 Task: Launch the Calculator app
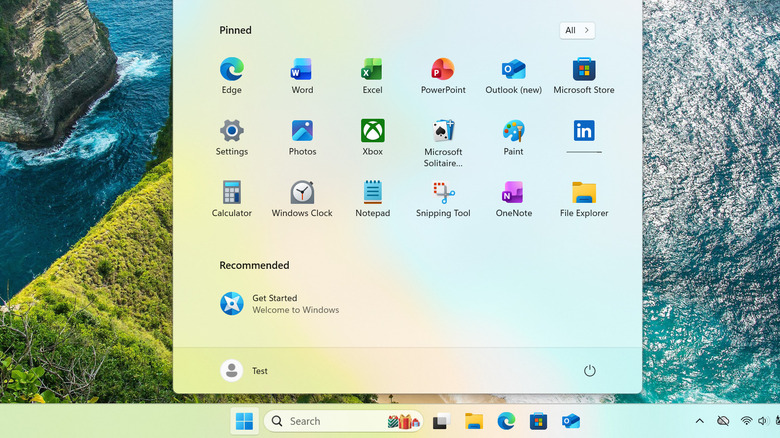tap(231, 199)
